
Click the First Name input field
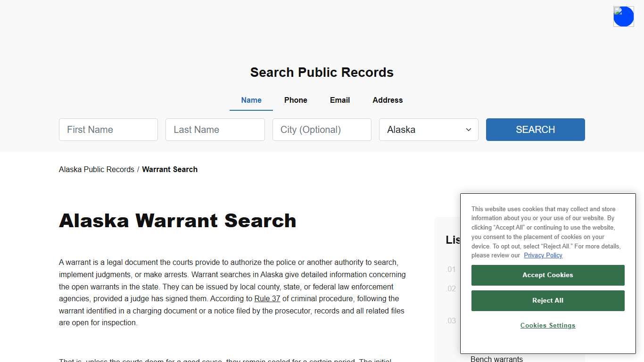[108, 130]
